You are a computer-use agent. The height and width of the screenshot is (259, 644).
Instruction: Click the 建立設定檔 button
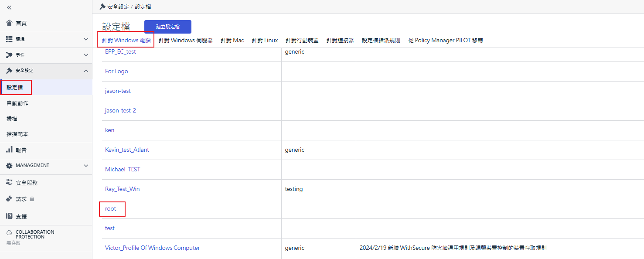[168, 27]
